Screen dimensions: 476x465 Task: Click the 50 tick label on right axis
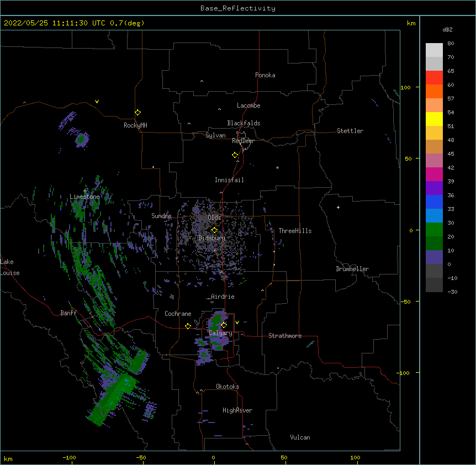point(408,158)
